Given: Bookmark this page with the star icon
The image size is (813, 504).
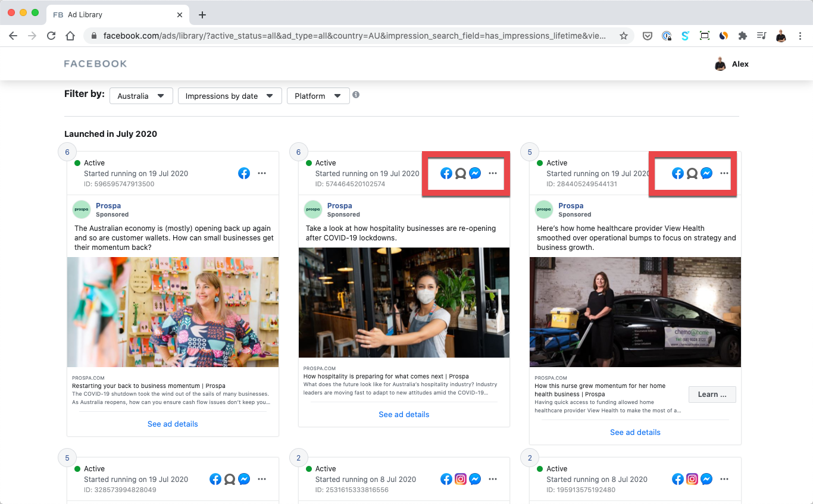Looking at the screenshot, I should pyautogui.click(x=624, y=36).
